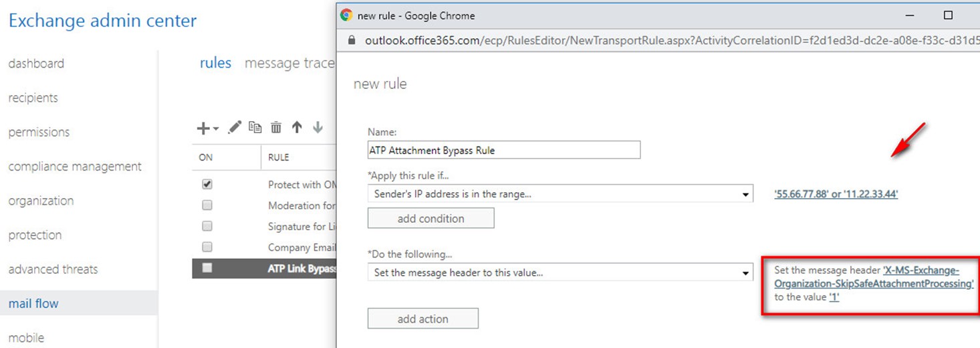Select the Protect with OM rule row
Screen dimensions: 980x348
click(x=264, y=184)
